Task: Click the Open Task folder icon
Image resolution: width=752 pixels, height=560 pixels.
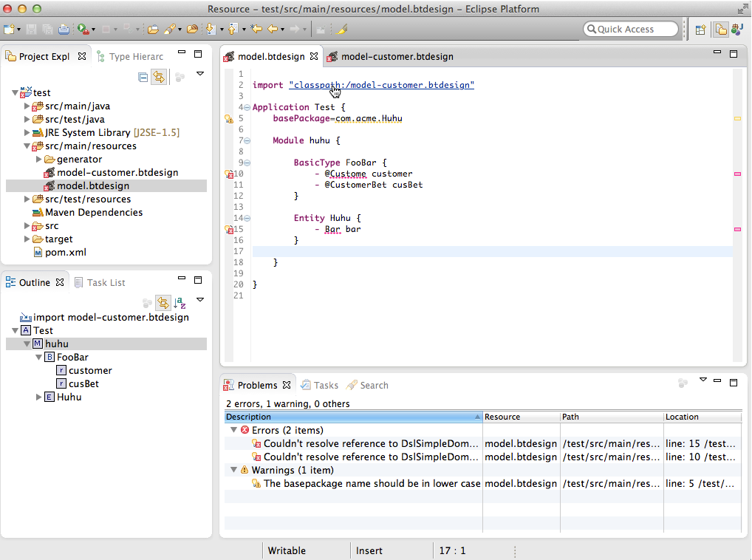Action: (x=192, y=30)
